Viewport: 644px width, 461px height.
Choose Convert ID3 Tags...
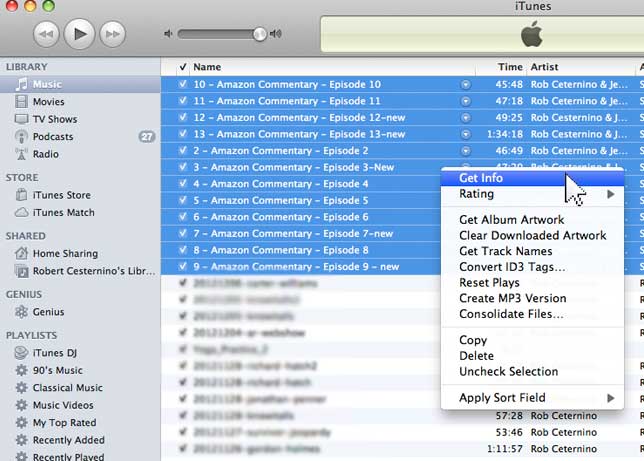[532, 267]
